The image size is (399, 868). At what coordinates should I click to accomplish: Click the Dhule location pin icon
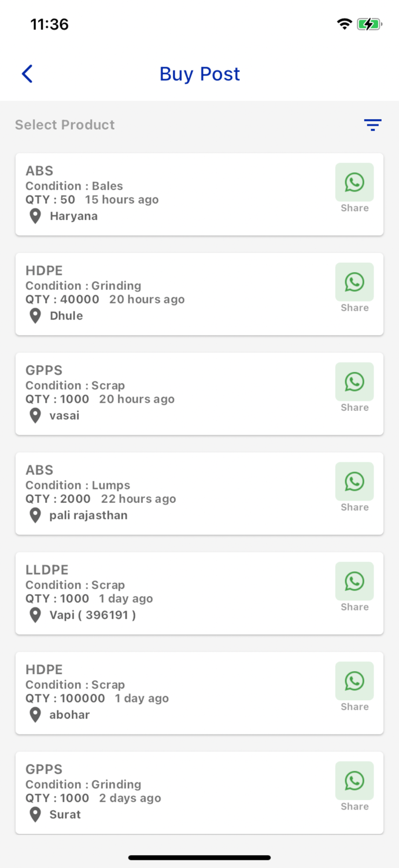[x=35, y=315]
